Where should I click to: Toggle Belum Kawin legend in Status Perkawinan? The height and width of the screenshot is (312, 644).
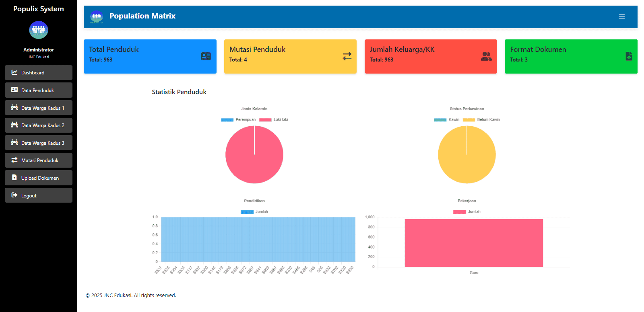481,120
